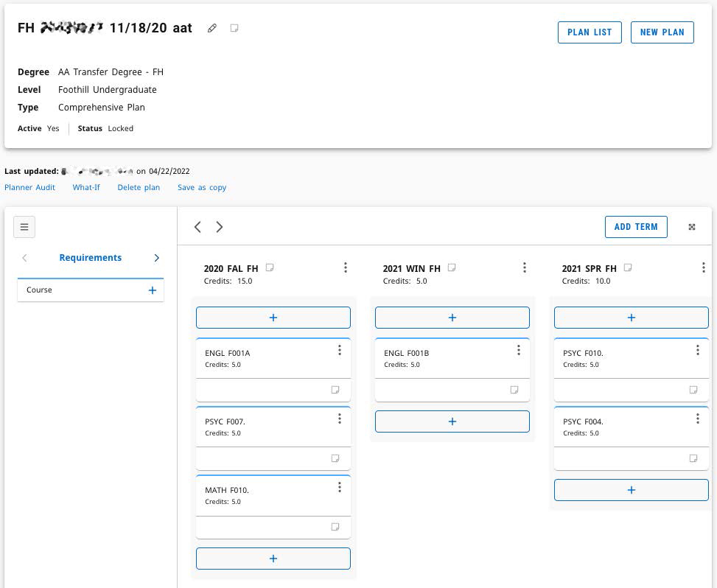The image size is (717, 588).
Task: Go to previous terms with left arrow
Action: tap(197, 227)
